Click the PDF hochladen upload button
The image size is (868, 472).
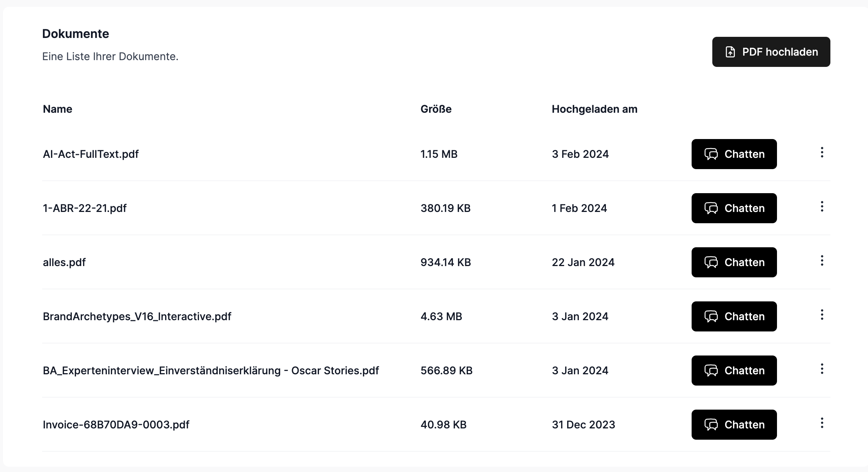(x=771, y=52)
